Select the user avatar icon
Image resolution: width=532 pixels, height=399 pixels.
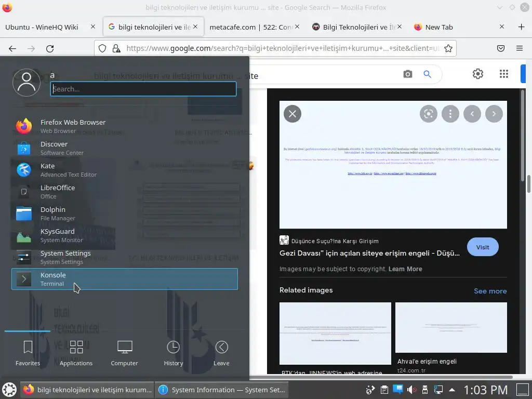[x=26, y=83]
